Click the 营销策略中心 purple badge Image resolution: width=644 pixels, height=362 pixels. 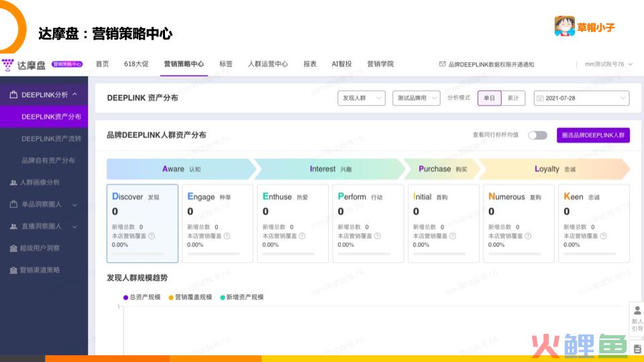click(x=67, y=64)
